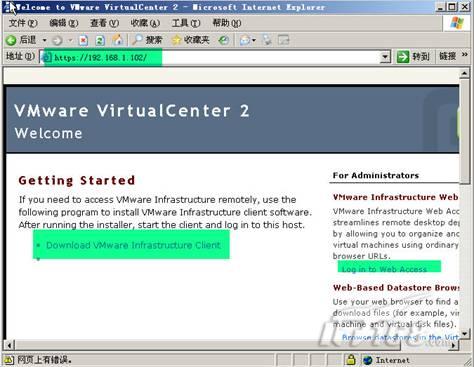Refresh the page using the green arrows icon
This screenshot has width=474, height=367.
[100, 40]
